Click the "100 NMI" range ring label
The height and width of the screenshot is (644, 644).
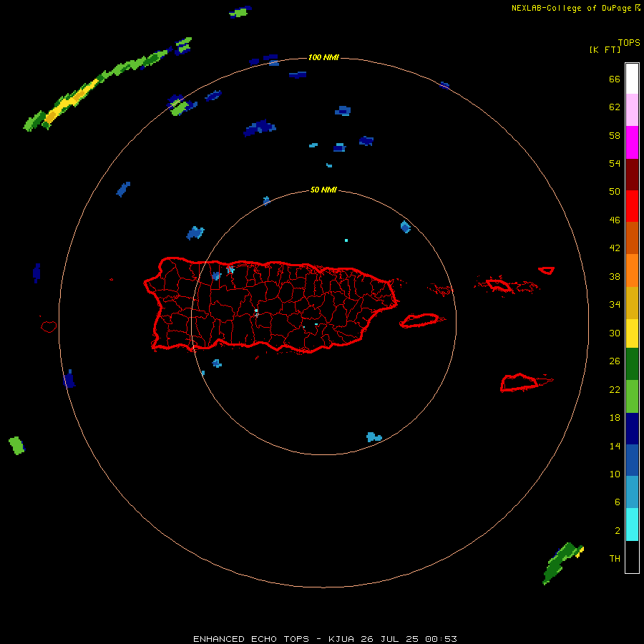click(x=323, y=57)
